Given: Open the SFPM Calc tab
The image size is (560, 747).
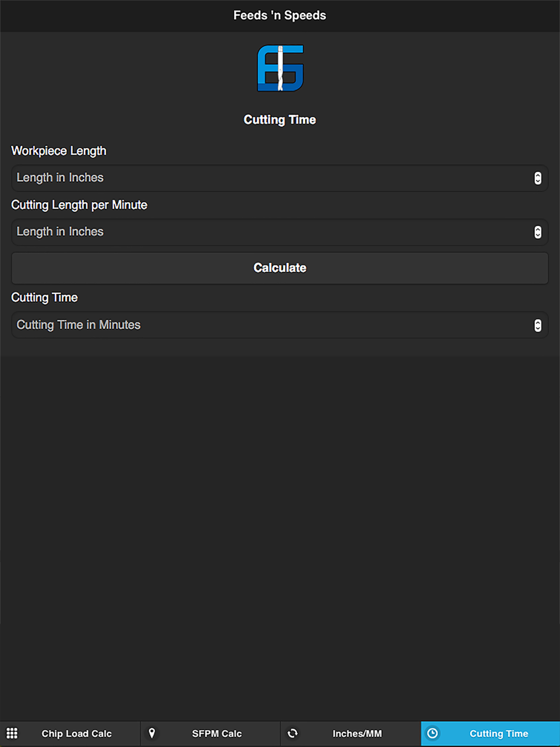Looking at the screenshot, I should tap(217, 734).
